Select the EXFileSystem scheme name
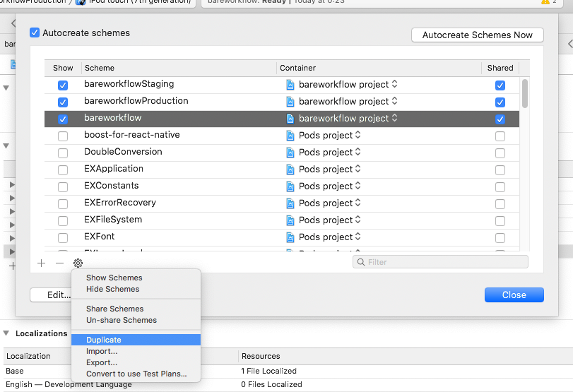Viewport: 573px width, 392px height. (113, 220)
